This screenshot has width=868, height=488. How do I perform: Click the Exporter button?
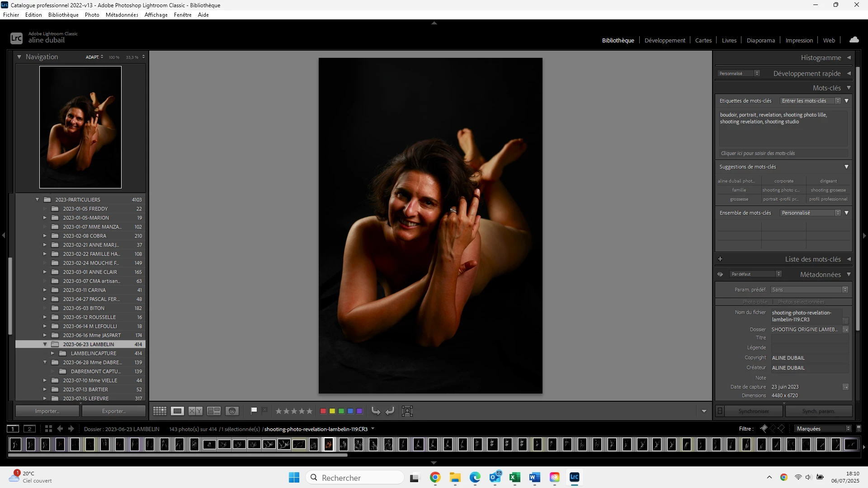[x=114, y=411]
